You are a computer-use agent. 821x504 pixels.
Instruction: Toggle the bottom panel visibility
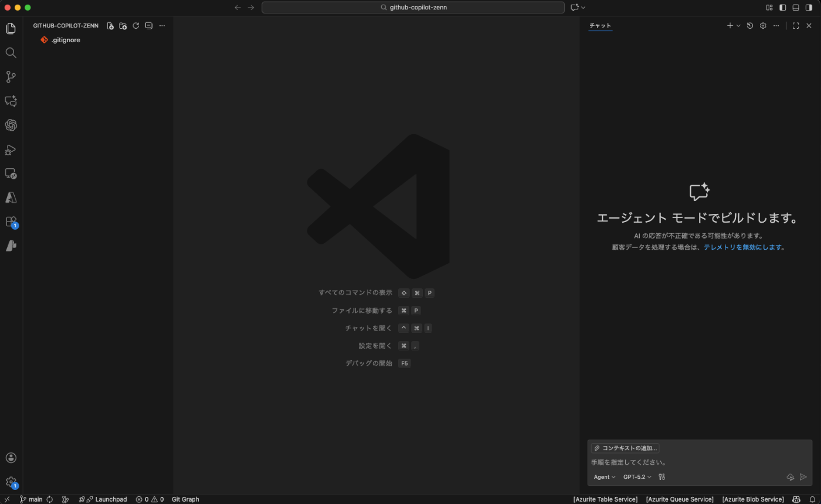pos(796,8)
